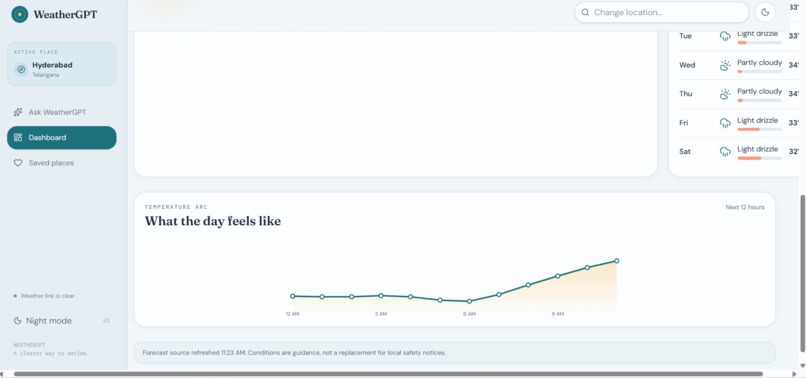The height and width of the screenshot is (378, 806).
Task: Click the 'What the day feels like' heading
Action: [213, 221]
